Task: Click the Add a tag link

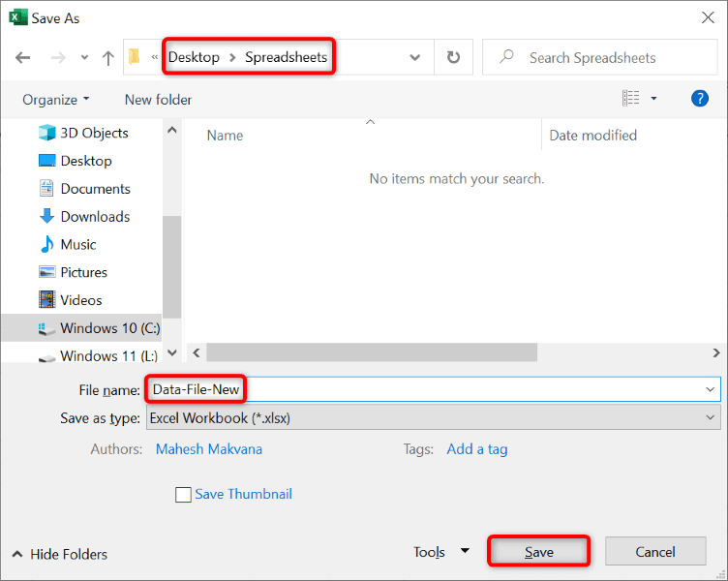Action: tap(477, 449)
